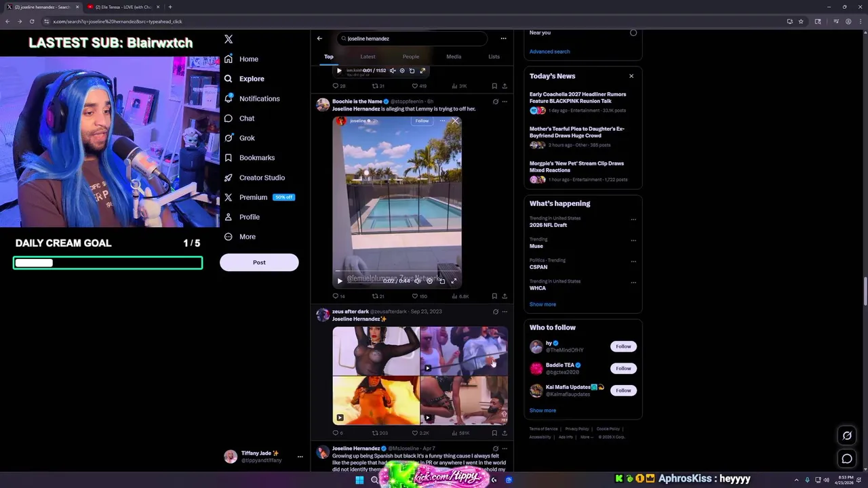Open the floating Grok button
The height and width of the screenshot is (488, 868).
click(847, 436)
